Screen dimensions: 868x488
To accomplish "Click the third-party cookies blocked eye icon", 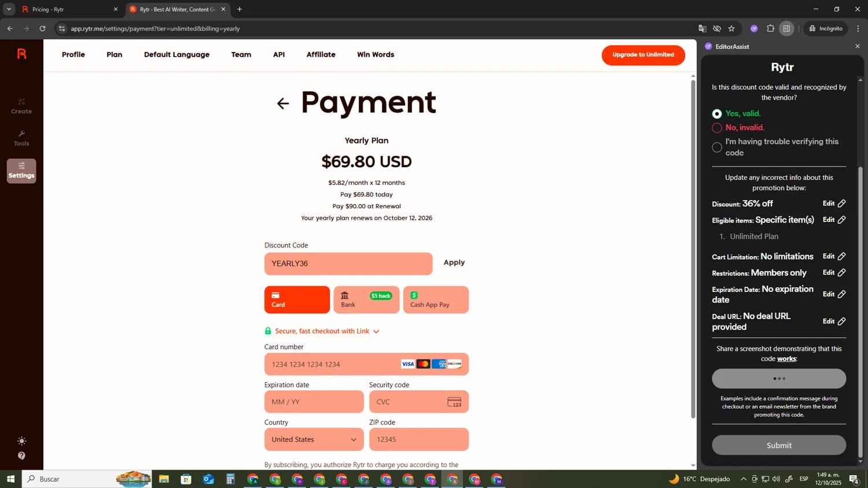I will [x=717, y=28].
